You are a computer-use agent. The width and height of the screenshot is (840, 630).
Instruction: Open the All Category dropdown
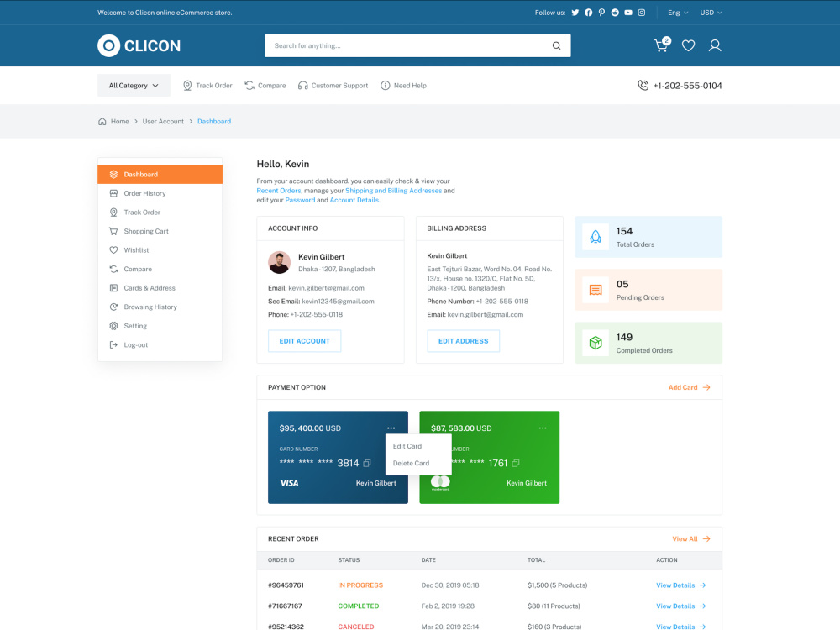pyautogui.click(x=134, y=85)
